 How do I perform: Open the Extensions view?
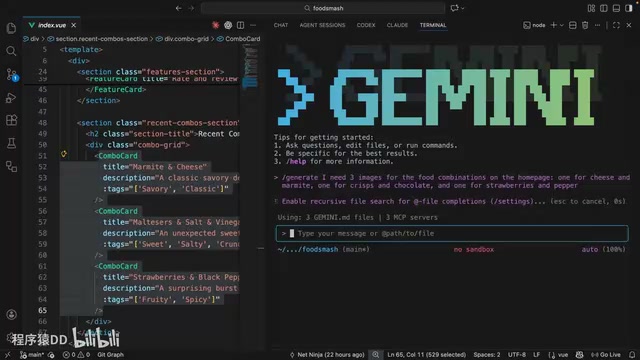[11, 120]
